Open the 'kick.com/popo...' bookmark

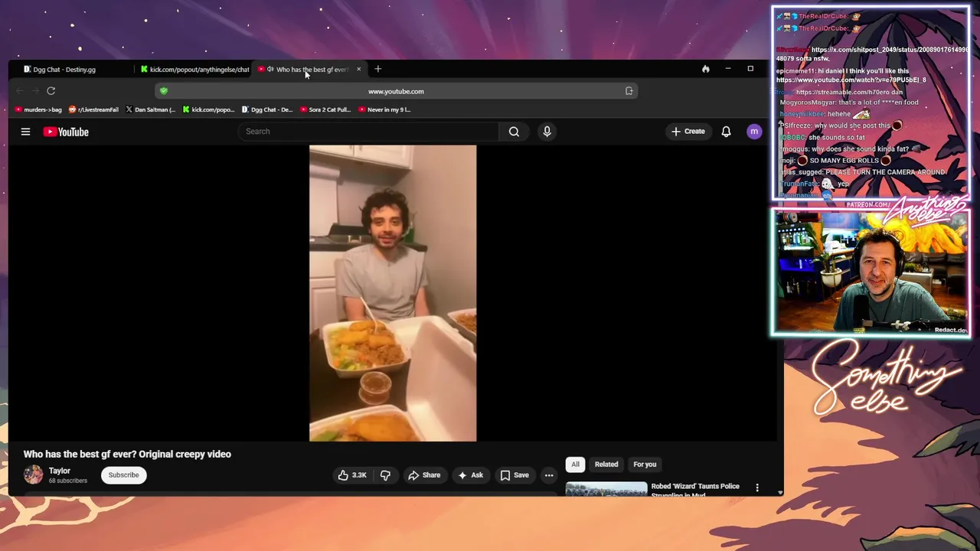(x=208, y=109)
